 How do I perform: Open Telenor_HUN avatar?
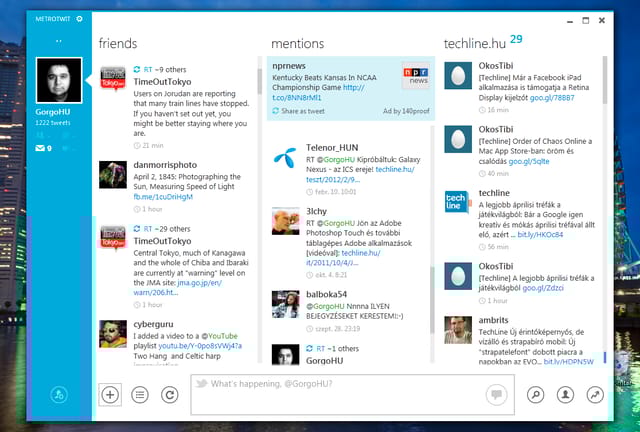285,158
